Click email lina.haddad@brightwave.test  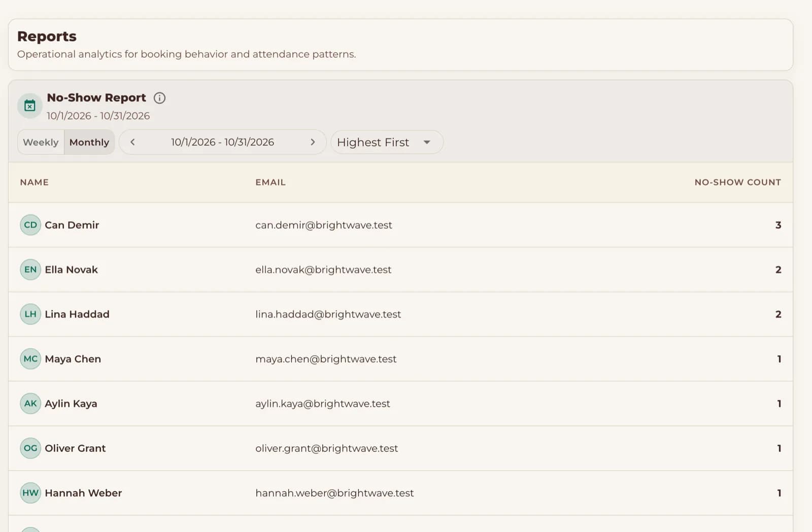328,314
